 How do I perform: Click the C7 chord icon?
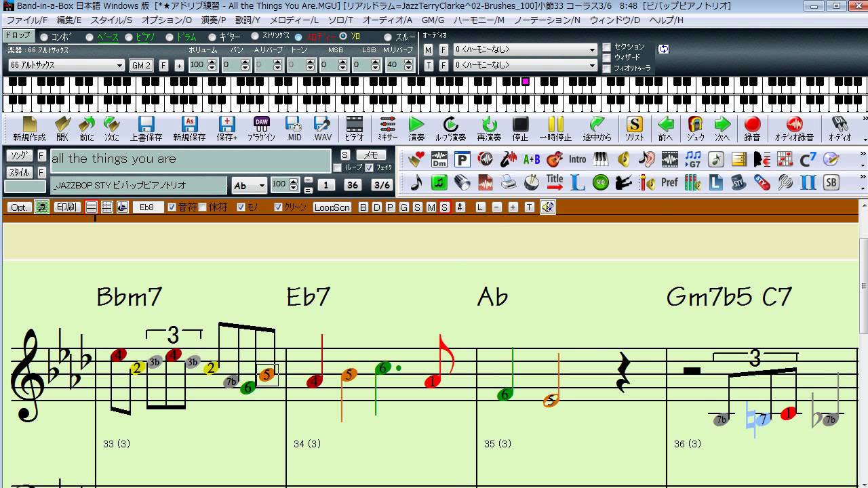[x=808, y=159]
